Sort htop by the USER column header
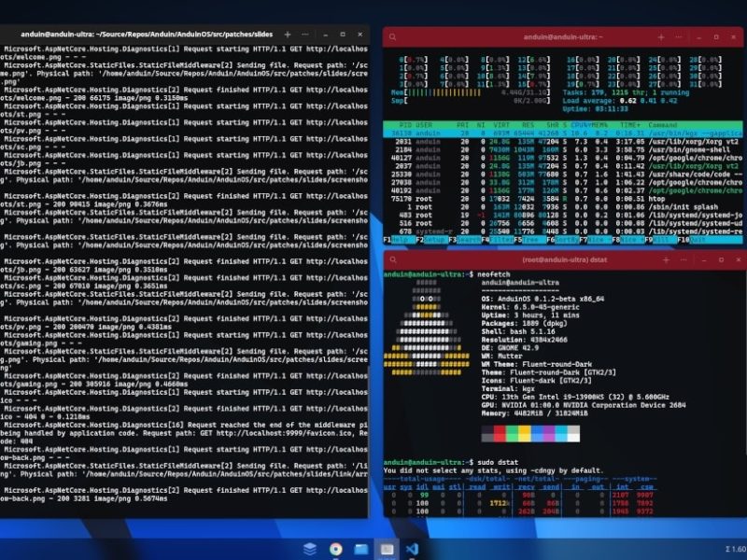 tap(424, 125)
